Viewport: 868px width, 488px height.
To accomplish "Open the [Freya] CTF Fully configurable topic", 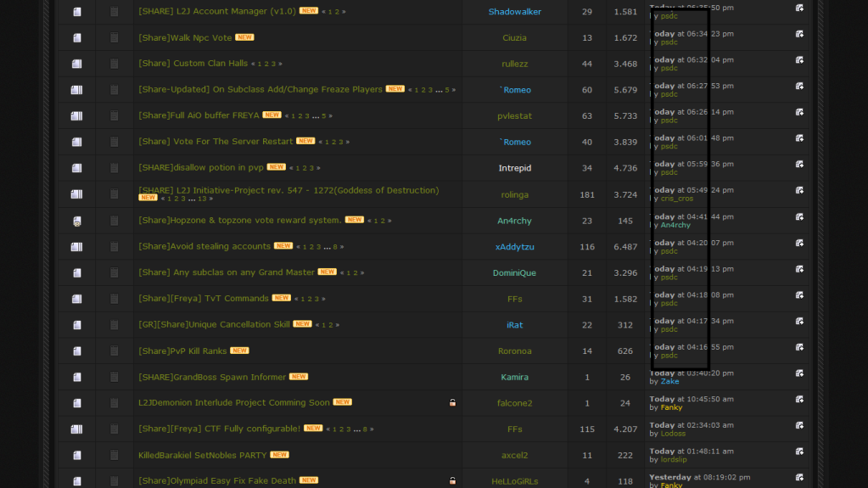I will point(219,429).
